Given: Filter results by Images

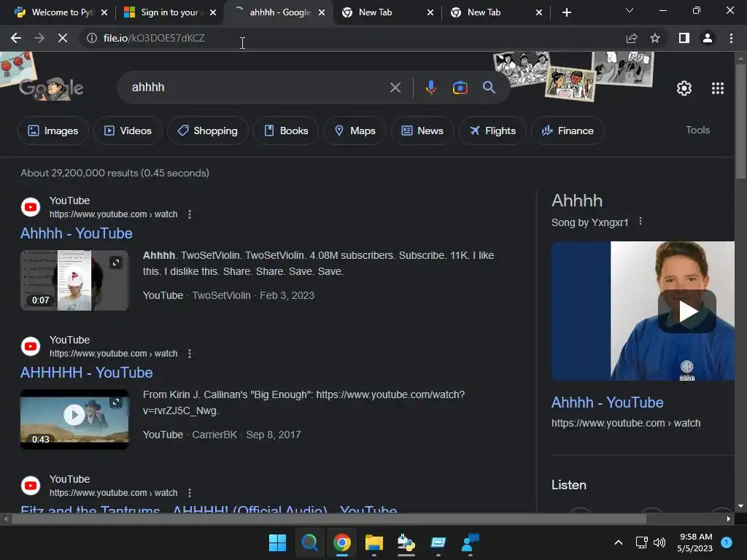Looking at the screenshot, I should [53, 131].
